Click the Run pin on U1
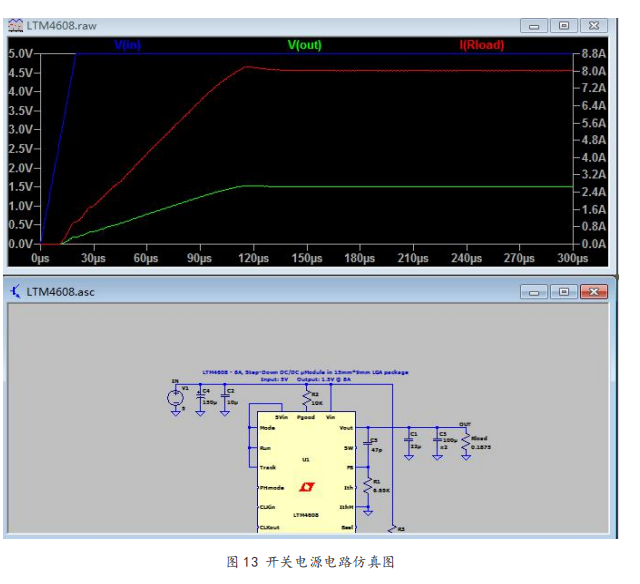The height and width of the screenshot is (584, 640). pos(265,448)
